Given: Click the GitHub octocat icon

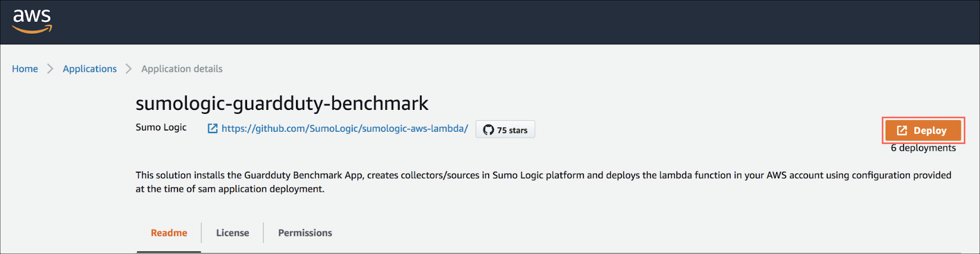Looking at the screenshot, I should coord(488,130).
